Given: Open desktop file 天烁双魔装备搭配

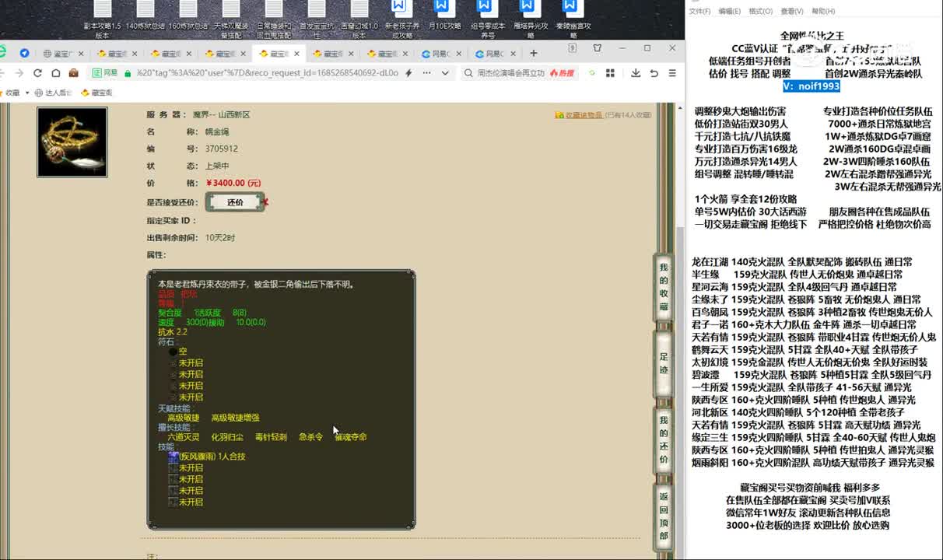Looking at the screenshot, I should tap(231, 19).
